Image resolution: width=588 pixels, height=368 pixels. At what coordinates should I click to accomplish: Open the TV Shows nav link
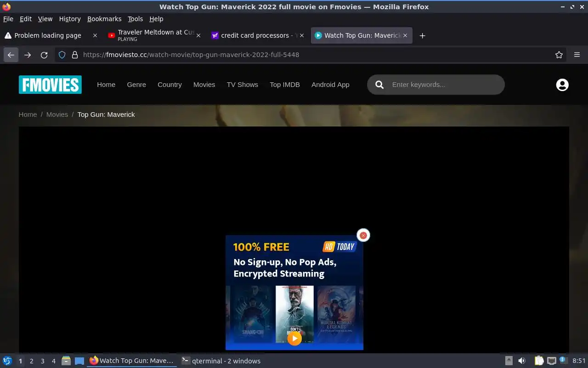tap(242, 85)
